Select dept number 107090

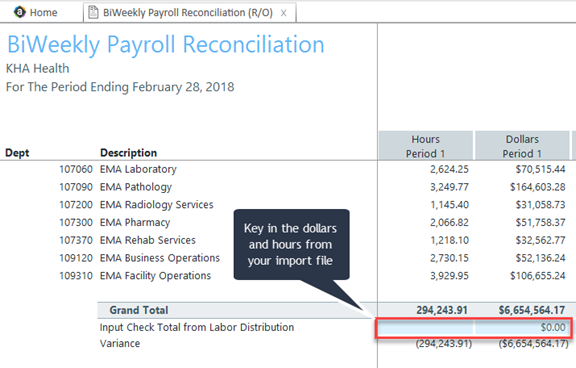click(x=76, y=187)
